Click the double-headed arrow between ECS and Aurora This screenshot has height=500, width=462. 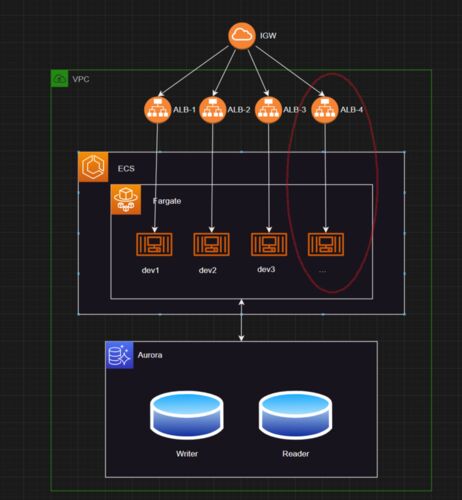(241, 320)
